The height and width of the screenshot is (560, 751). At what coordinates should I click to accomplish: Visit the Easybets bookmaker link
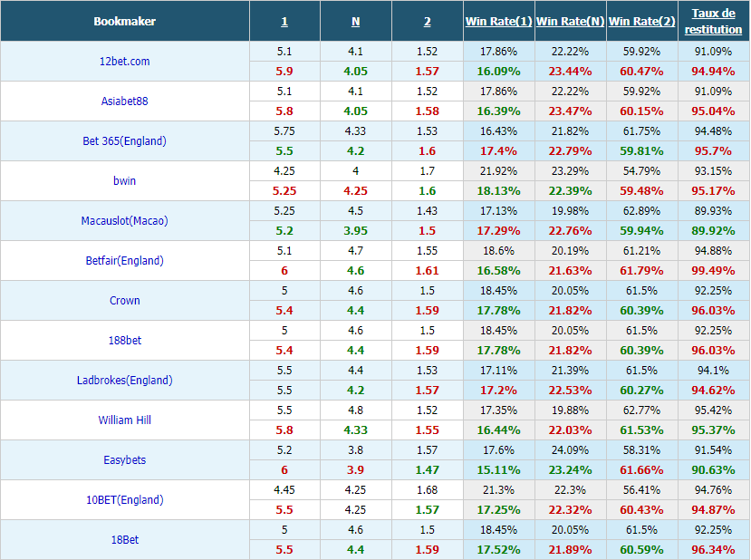[x=124, y=460]
